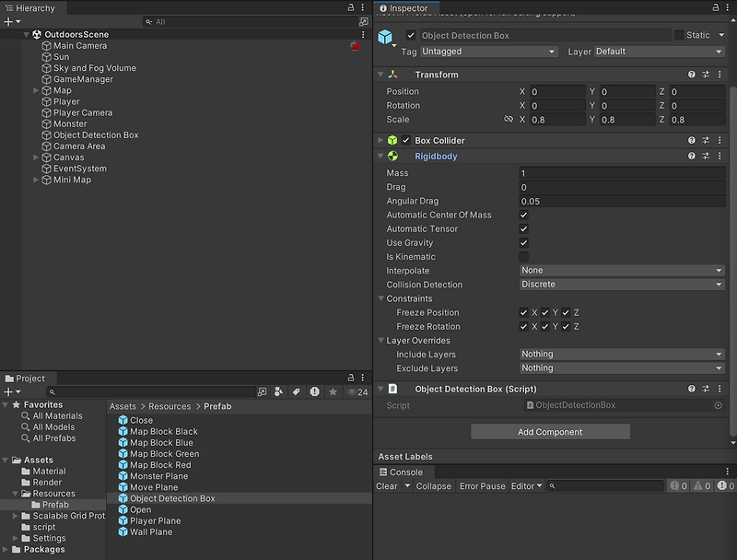Click the Add Component button
This screenshot has width=737, height=560.
tap(550, 432)
